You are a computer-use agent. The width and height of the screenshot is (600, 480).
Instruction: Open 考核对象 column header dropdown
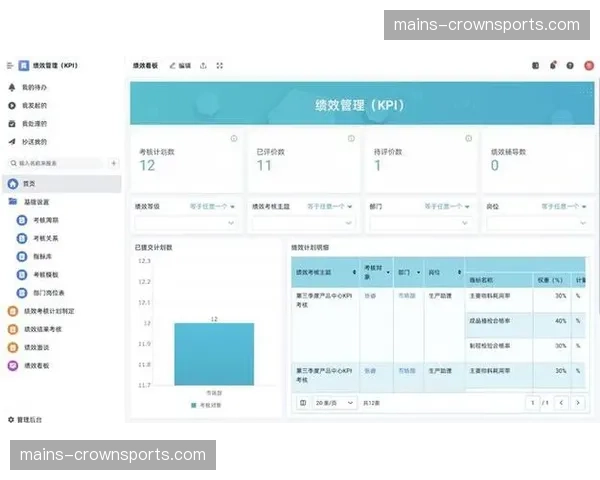(x=388, y=273)
